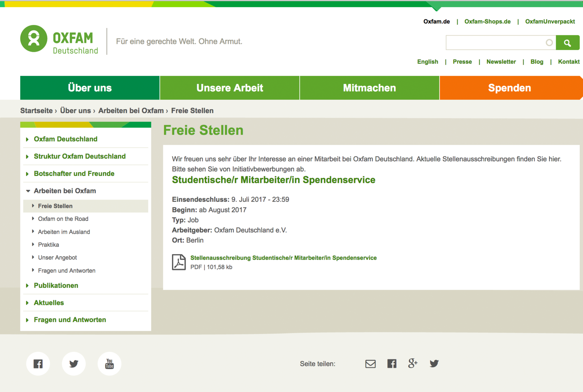Go to Über uns breadcrumb
583x392 pixels.
coord(76,111)
